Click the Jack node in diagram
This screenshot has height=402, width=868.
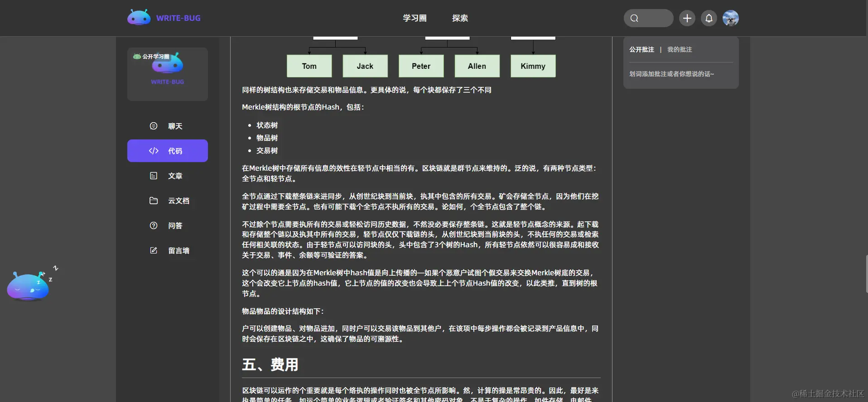[x=365, y=66]
